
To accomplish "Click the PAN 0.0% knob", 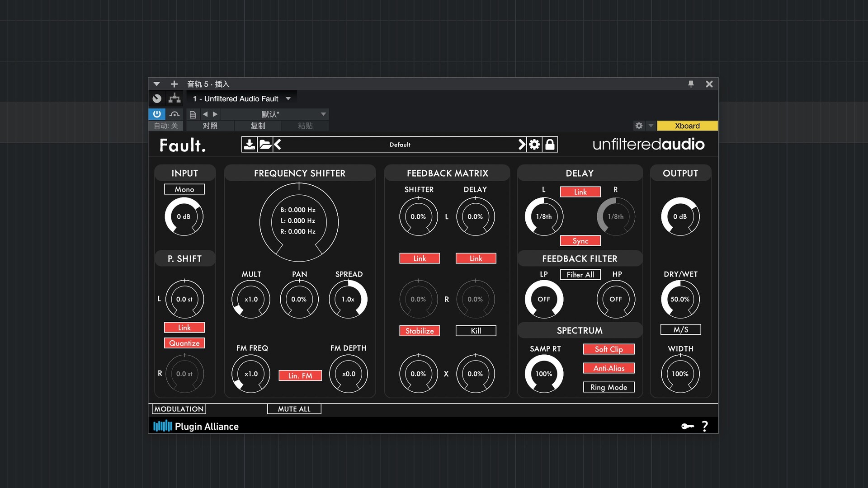I will click(299, 299).
